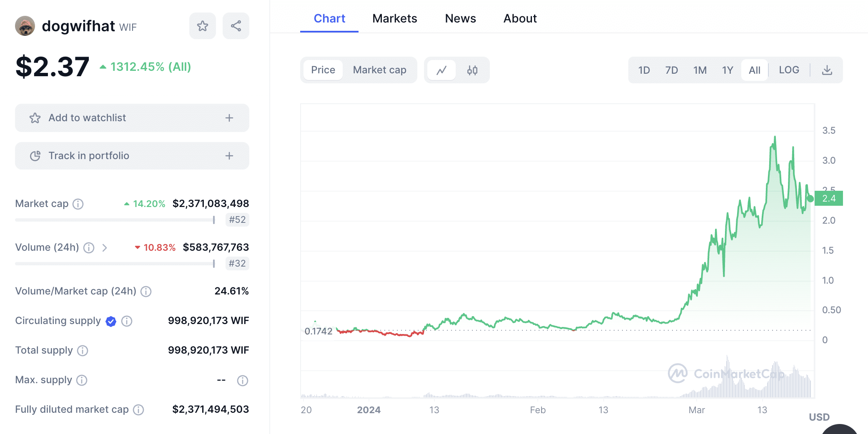Click the 2.4 current price marker
868x434 pixels.
829,198
